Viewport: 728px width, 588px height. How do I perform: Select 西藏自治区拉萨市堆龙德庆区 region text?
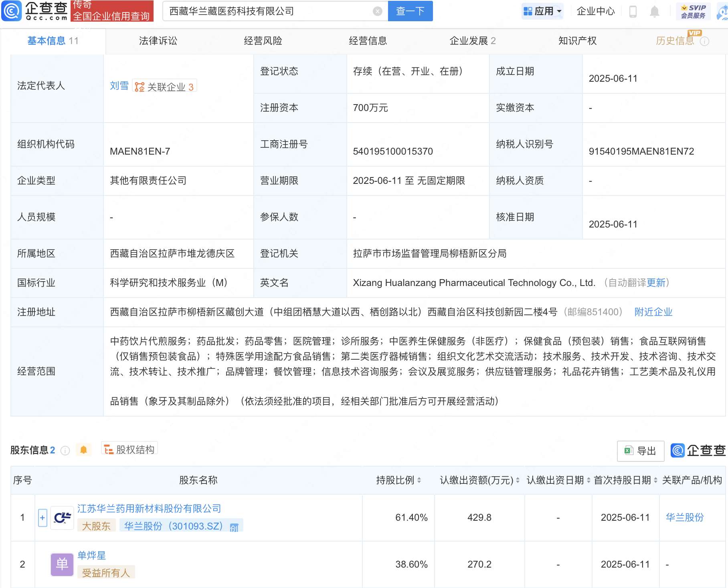[x=172, y=254]
